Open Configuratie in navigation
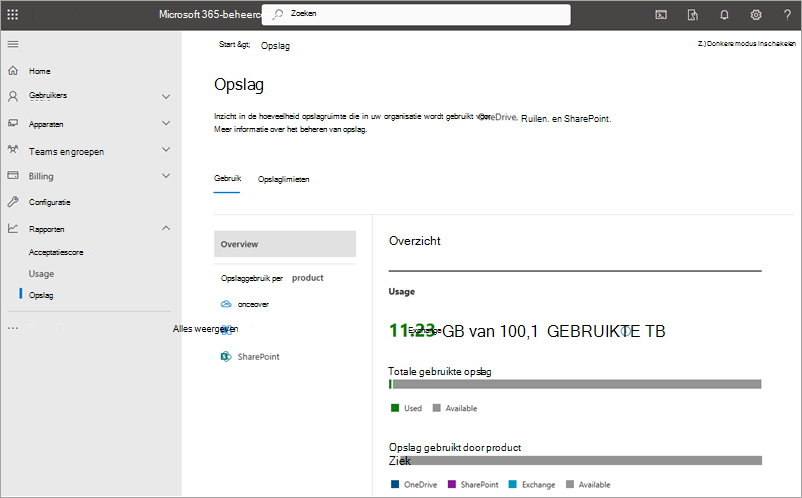The width and height of the screenshot is (802, 498). [x=50, y=202]
